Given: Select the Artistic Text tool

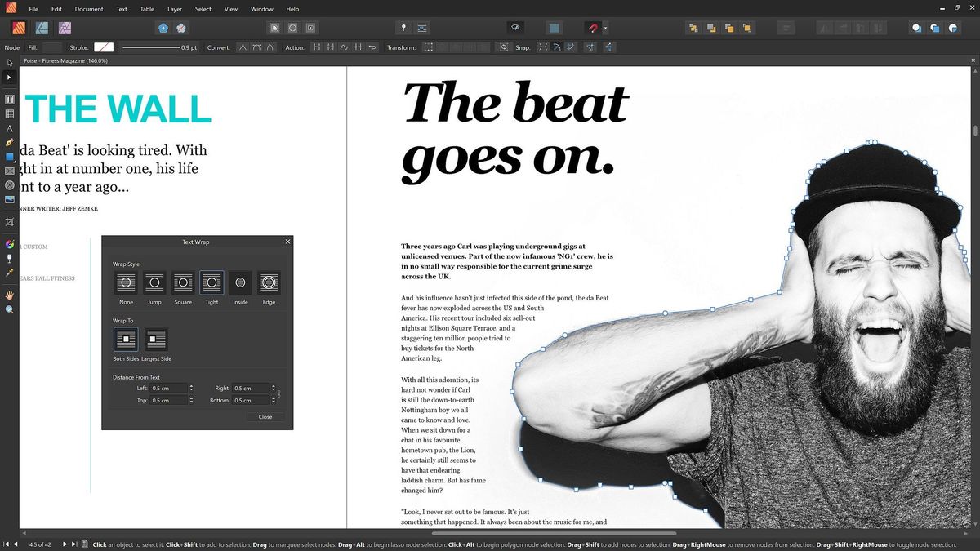Looking at the screenshot, I should tap(9, 129).
